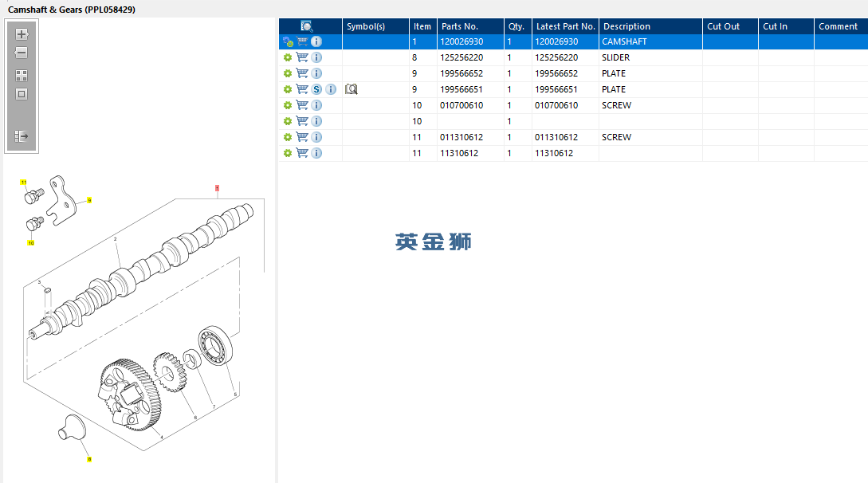
Task: Add SCREW 011310612 to cart
Action: click(302, 136)
